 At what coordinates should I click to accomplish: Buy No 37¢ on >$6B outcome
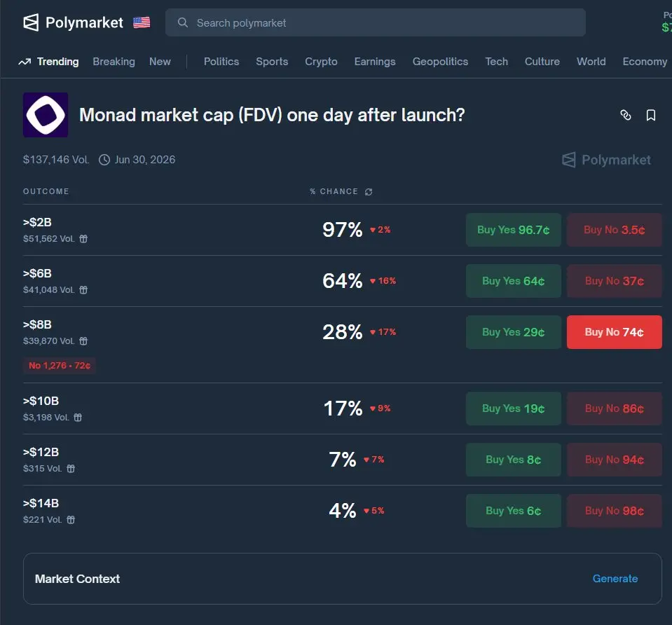click(614, 281)
